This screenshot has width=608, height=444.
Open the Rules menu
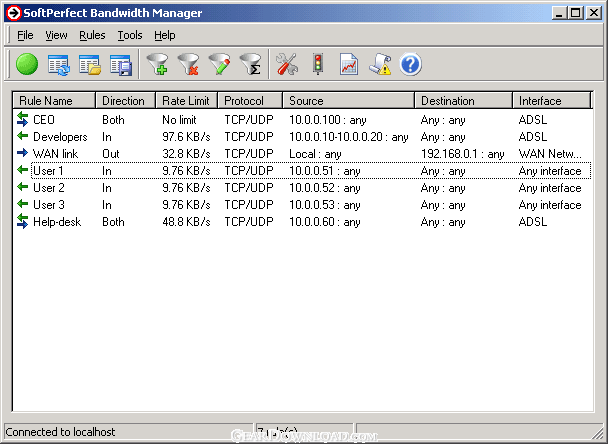(x=92, y=35)
